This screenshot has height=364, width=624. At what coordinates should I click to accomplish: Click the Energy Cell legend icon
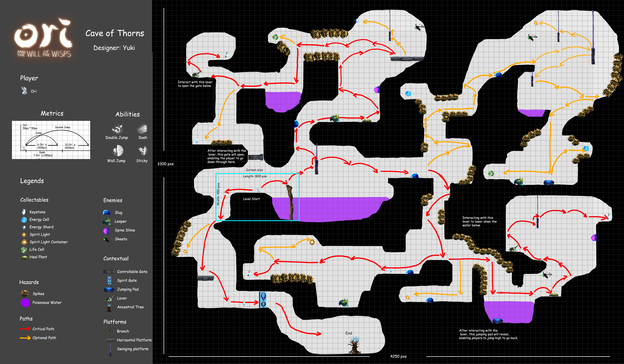point(24,220)
